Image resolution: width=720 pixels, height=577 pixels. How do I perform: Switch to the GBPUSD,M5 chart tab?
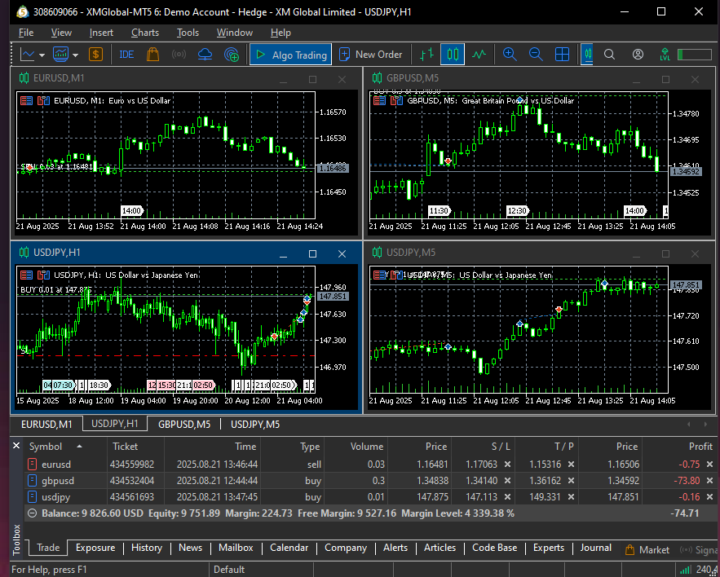tap(184, 424)
